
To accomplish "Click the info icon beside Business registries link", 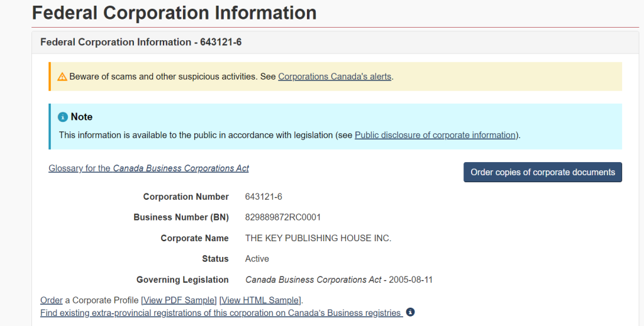I will click(410, 312).
